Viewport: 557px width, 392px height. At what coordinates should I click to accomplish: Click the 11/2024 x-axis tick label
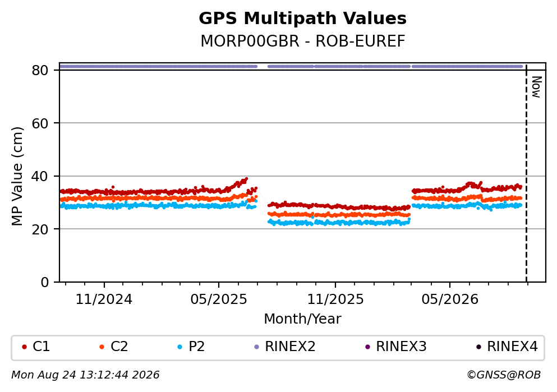(104, 299)
